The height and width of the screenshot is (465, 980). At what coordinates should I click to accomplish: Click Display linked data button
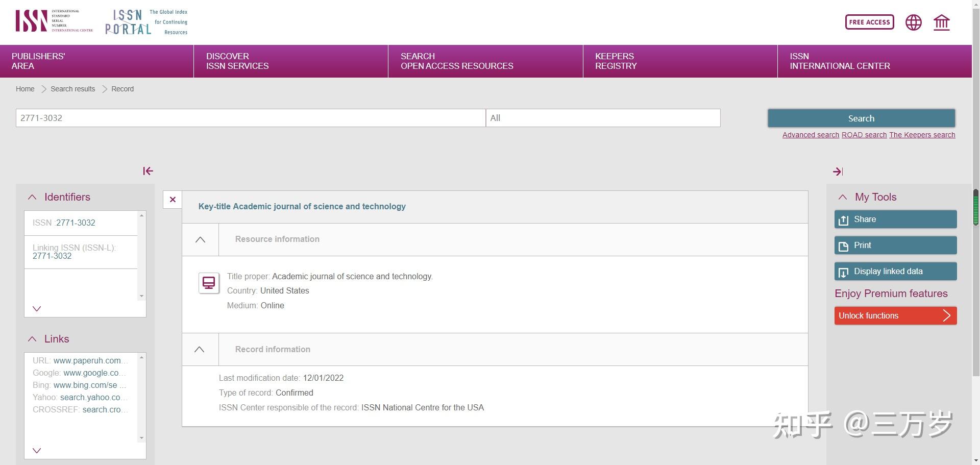click(896, 272)
